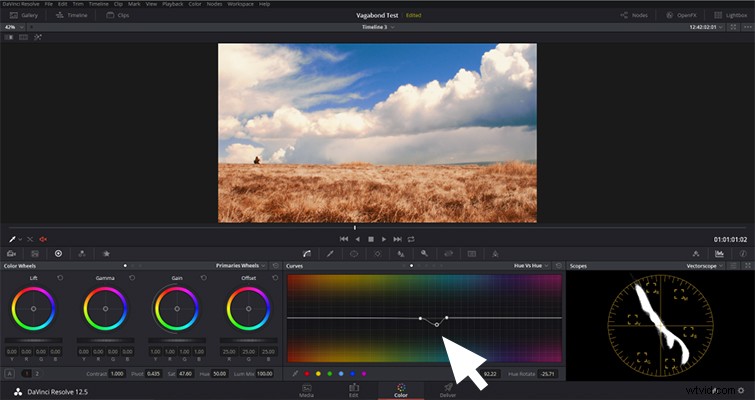Open the Power Window palette icon

coord(354,254)
